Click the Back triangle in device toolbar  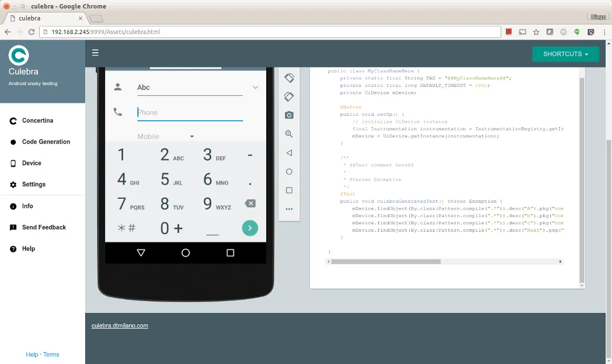pyautogui.click(x=289, y=153)
